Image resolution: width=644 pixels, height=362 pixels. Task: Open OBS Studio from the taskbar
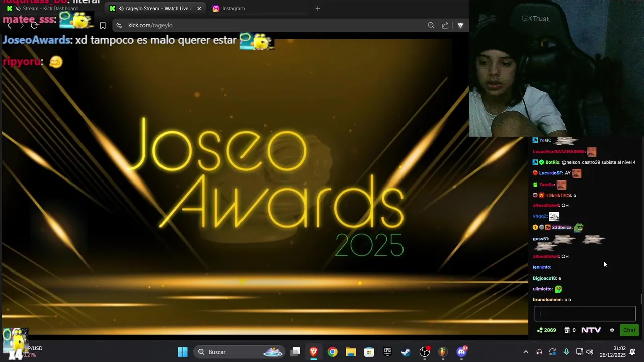tap(425, 352)
